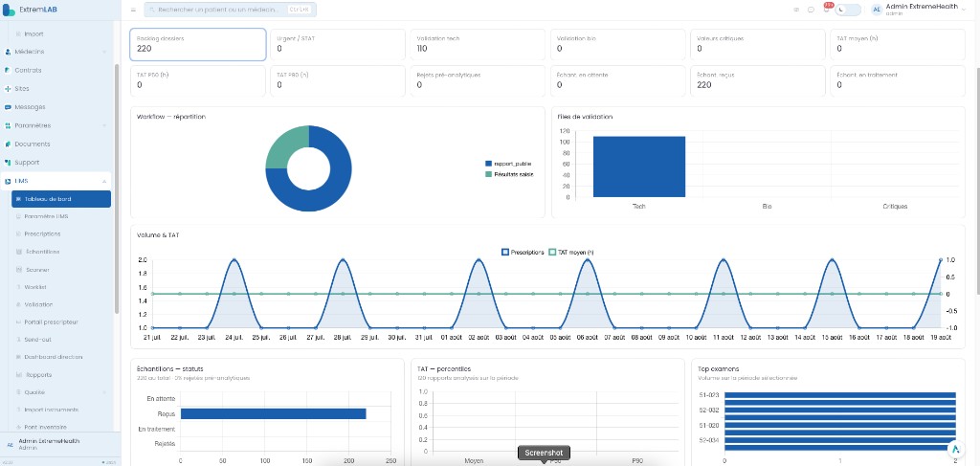
Task: Click the Valeurs critiques card
Action: pos(758,44)
